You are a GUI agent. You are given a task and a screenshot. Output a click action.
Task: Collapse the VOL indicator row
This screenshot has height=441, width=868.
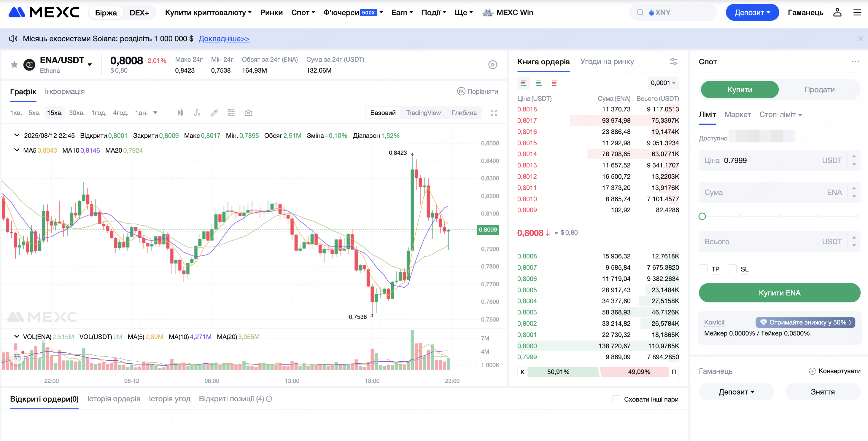tap(16, 336)
